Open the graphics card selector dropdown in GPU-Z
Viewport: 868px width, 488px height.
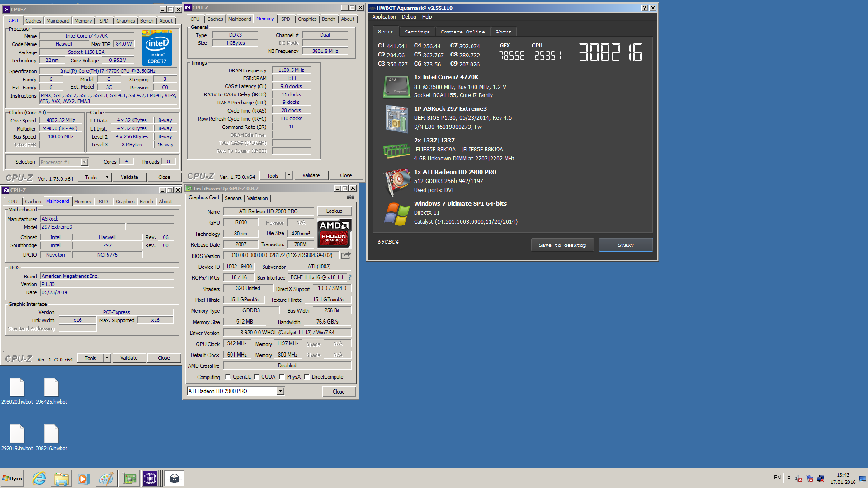click(280, 391)
